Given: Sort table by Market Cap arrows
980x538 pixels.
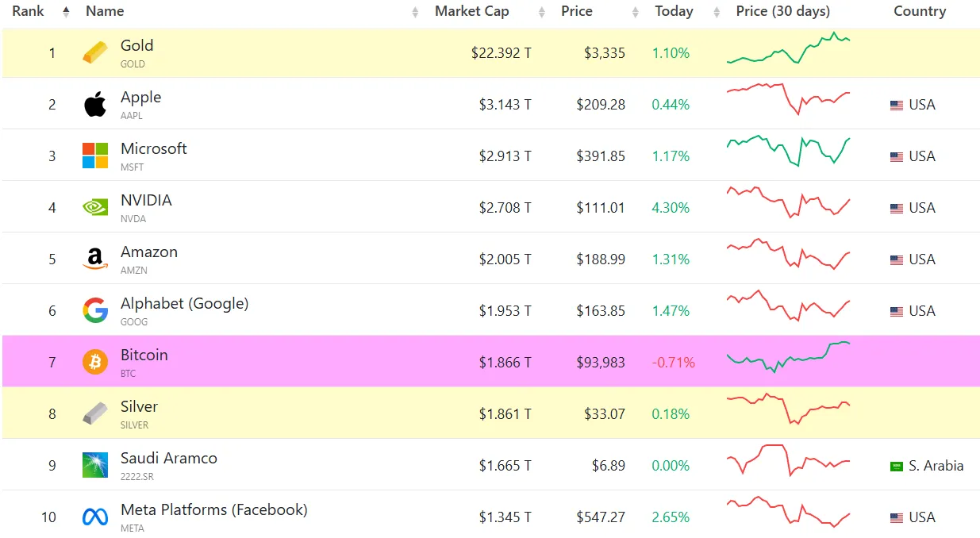Looking at the screenshot, I should click(542, 12).
